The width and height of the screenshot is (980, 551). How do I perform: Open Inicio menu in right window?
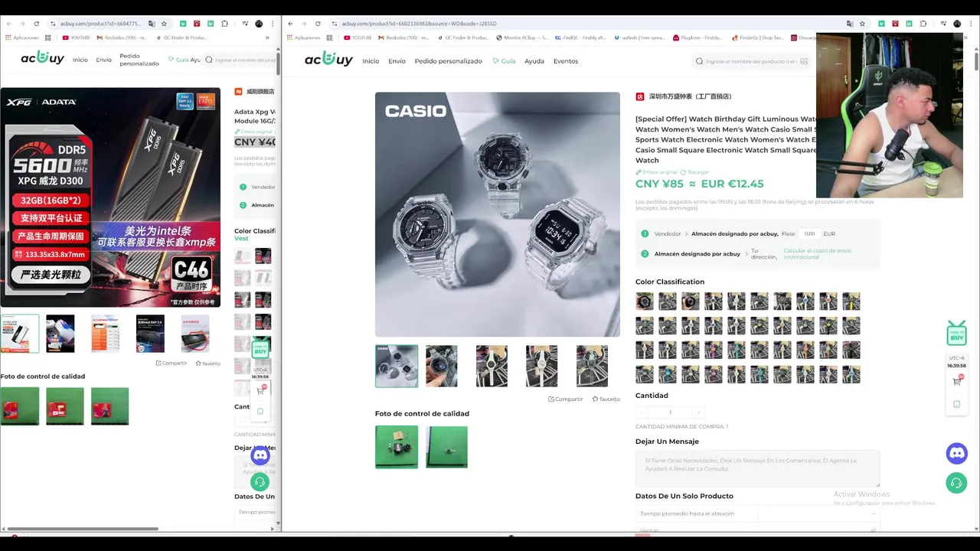371,61
